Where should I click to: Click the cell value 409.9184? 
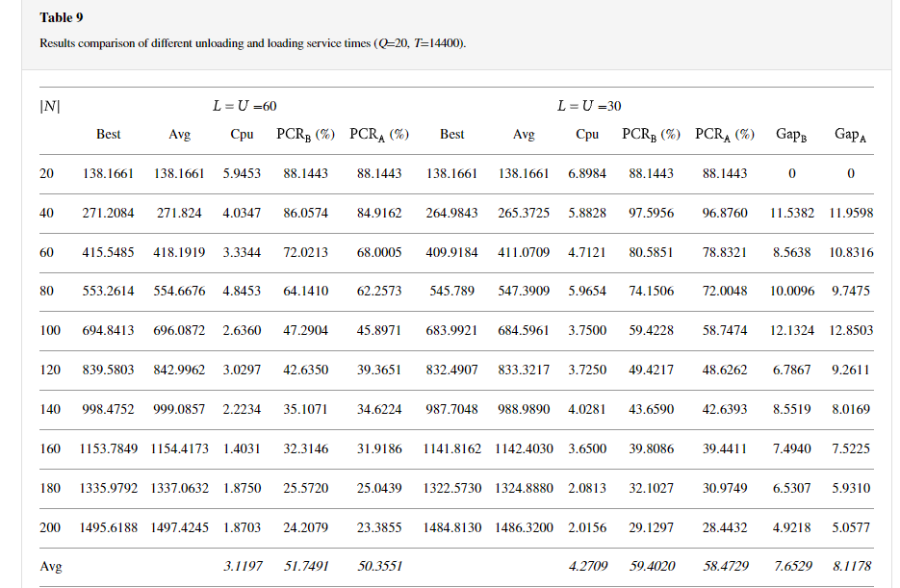451,252
